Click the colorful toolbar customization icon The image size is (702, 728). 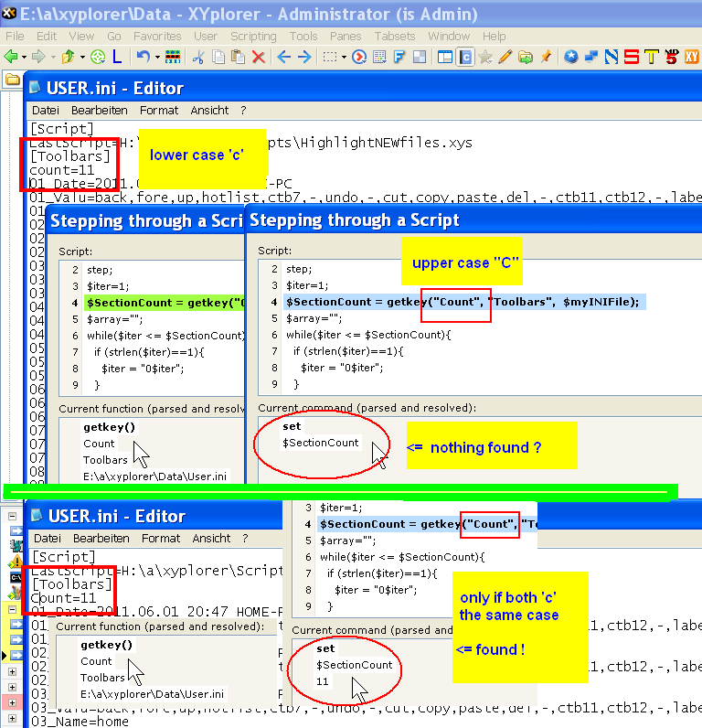point(173,57)
